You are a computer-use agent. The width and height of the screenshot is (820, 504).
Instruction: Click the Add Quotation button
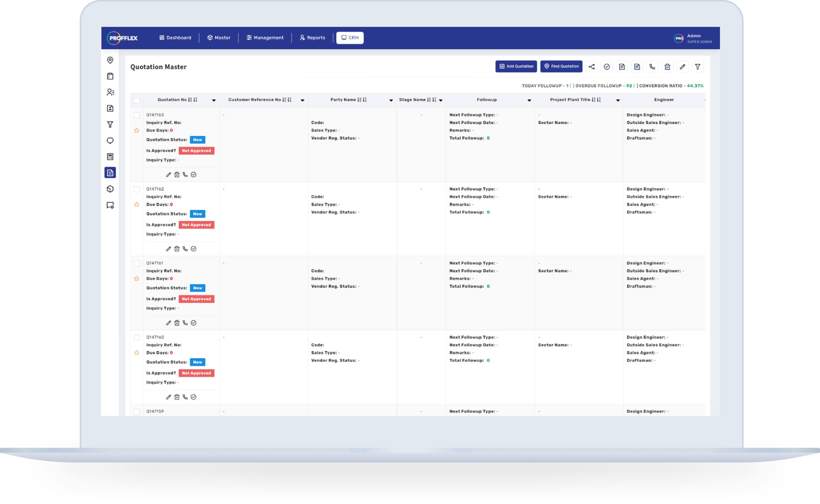tap(516, 66)
